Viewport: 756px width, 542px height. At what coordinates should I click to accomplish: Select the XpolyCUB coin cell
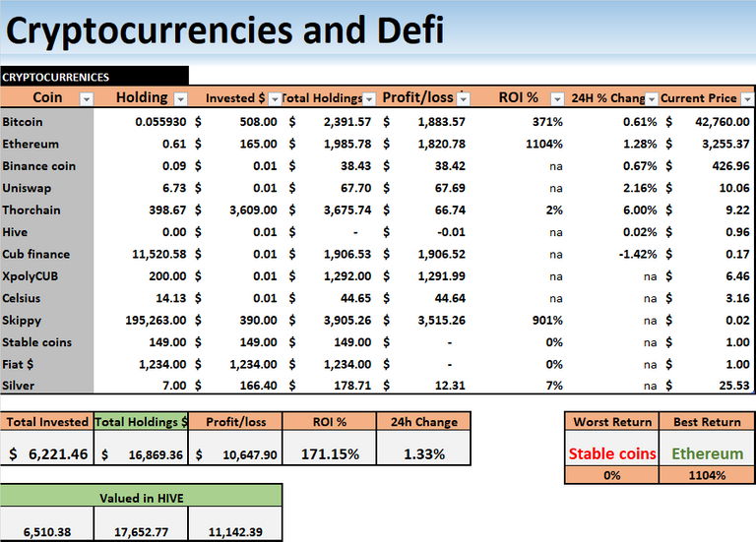(47, 276)
